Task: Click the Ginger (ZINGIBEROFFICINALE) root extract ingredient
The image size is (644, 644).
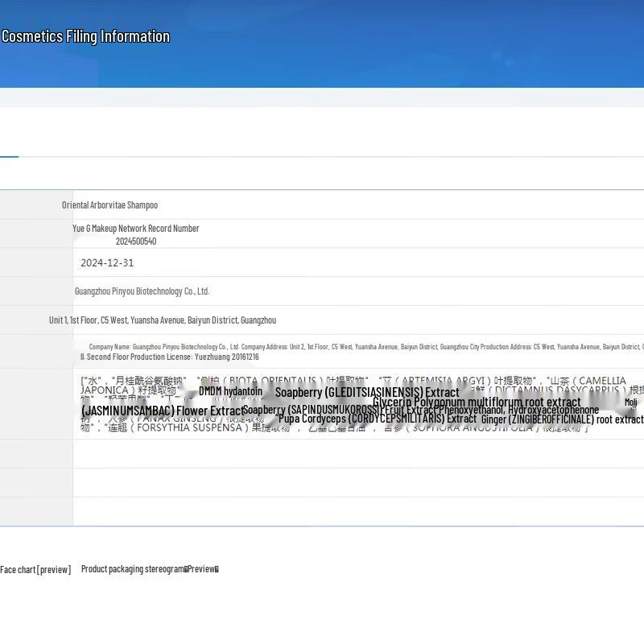Action: (x=562, y=419)
